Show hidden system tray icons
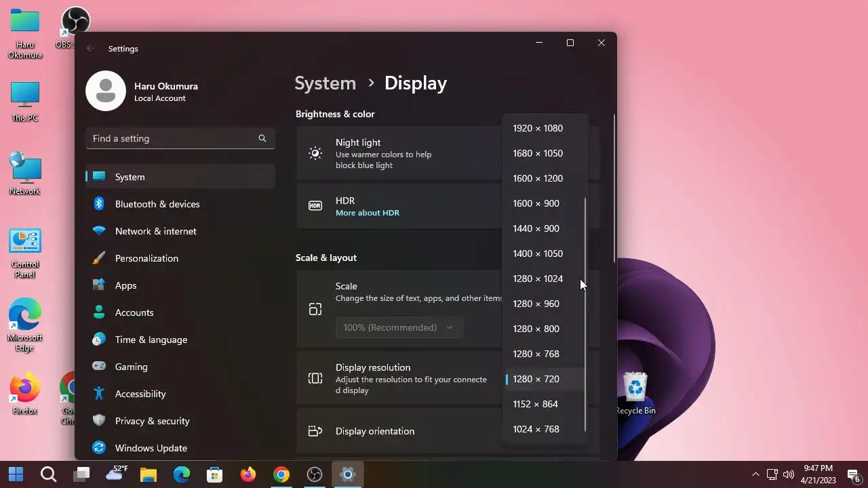 [755, 474]
